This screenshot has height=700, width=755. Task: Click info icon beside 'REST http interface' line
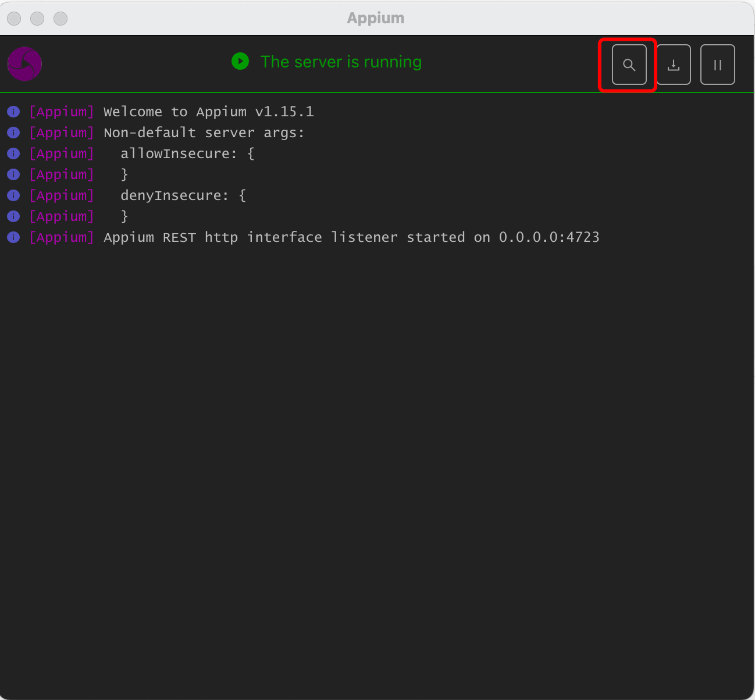13,237
